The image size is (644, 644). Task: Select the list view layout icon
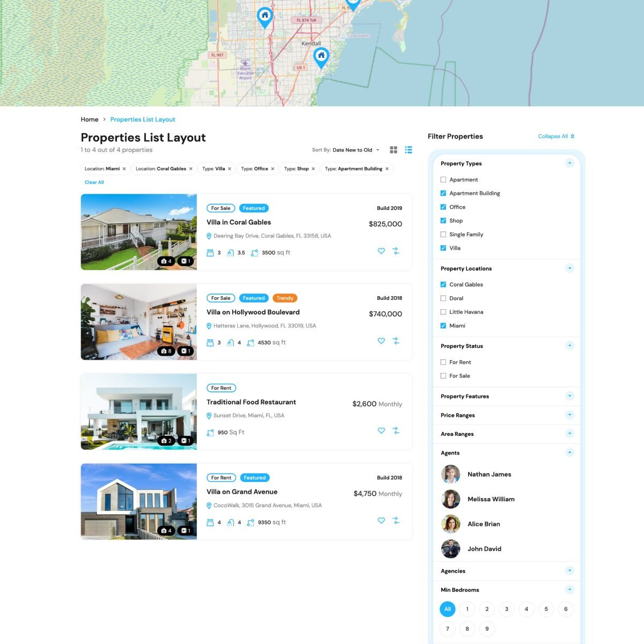[408, 150]
